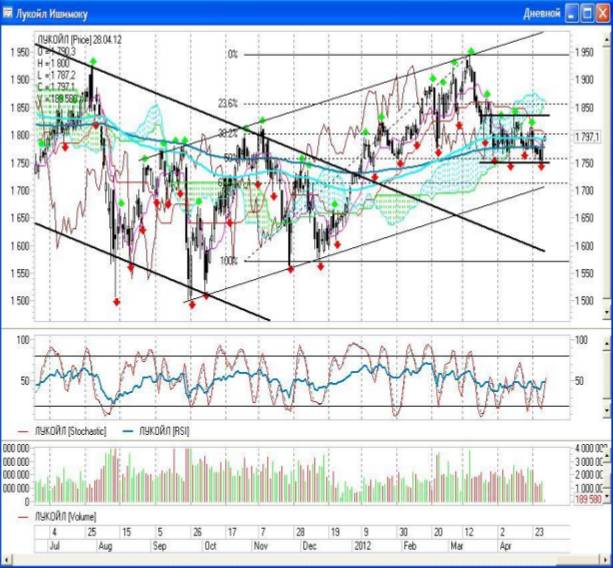Click the 2012 year label on the time axis
This screenshot has width=613, height=568.
[362, 546]
